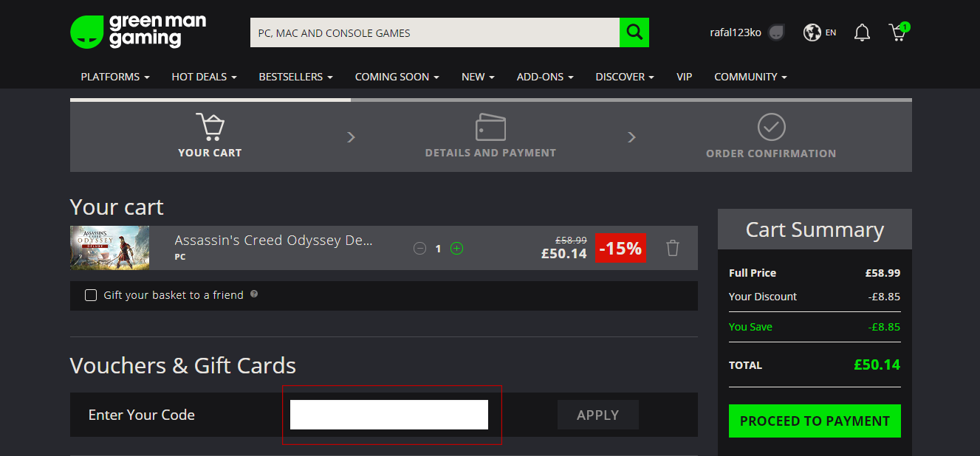980x456 pixels.
Task: Increase quantity with the green plus
Action: [456, 249]
